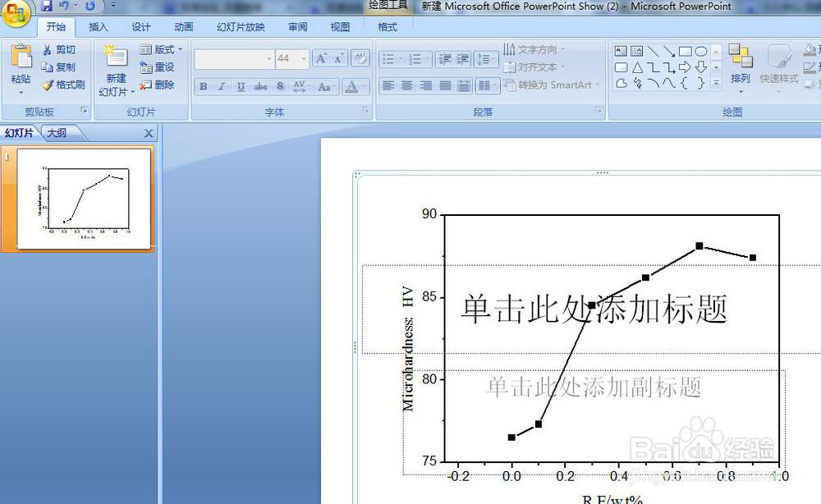The height and width of the screenshot is (504, 821).
Task: Align text left
Action: 388,85
